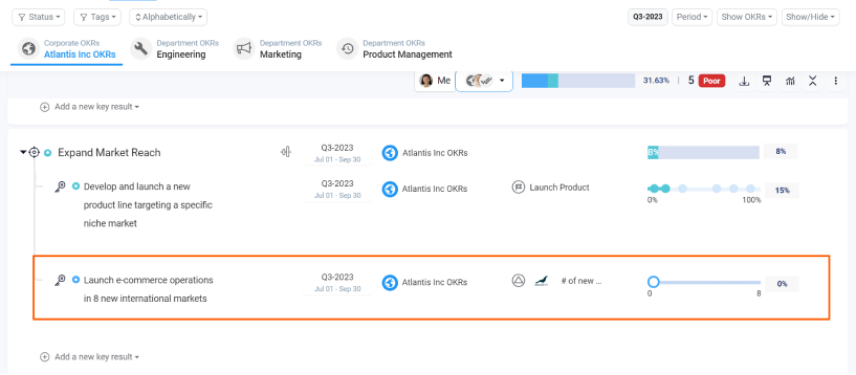Click the upper Add a new key result
This screenshot has height=375, width=856.
90,107
